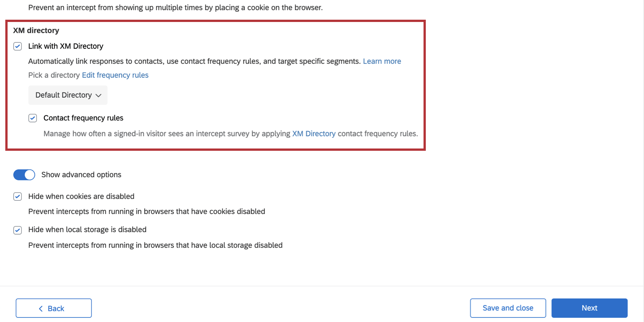Toggle off Show advanced options
The image size is (644, 322).
click(x=24, y=175)
